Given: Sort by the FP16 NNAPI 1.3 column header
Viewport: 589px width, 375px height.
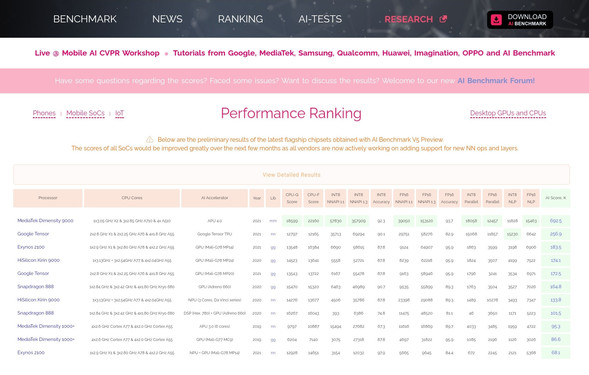Looking at the screenshot, I should pos(427,198).
